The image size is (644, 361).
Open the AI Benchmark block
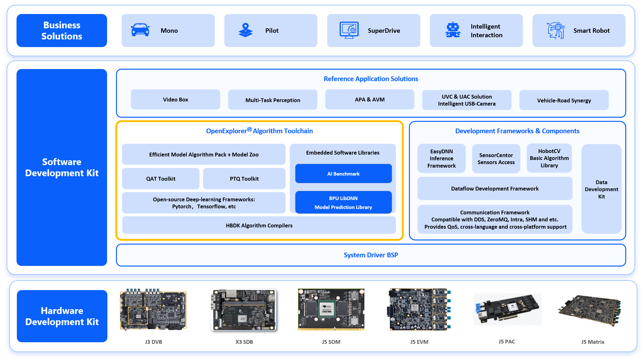pos(343,174)
